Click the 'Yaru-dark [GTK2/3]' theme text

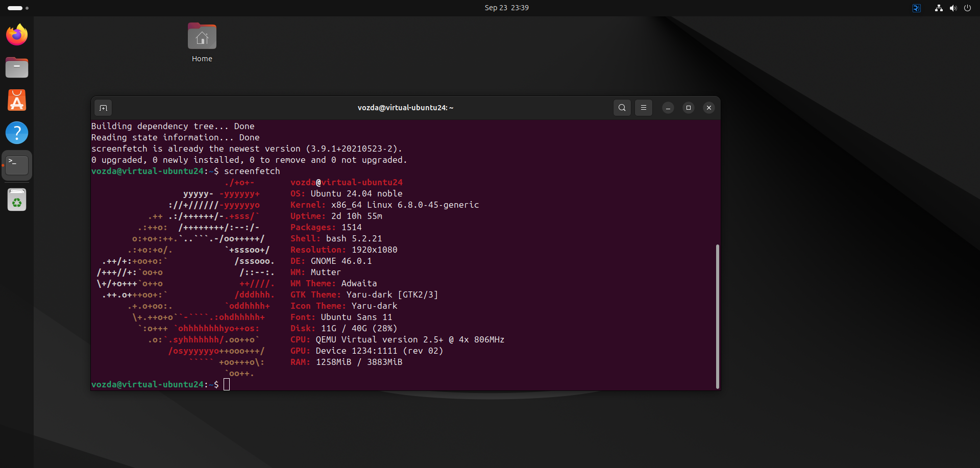click(392, 294)
